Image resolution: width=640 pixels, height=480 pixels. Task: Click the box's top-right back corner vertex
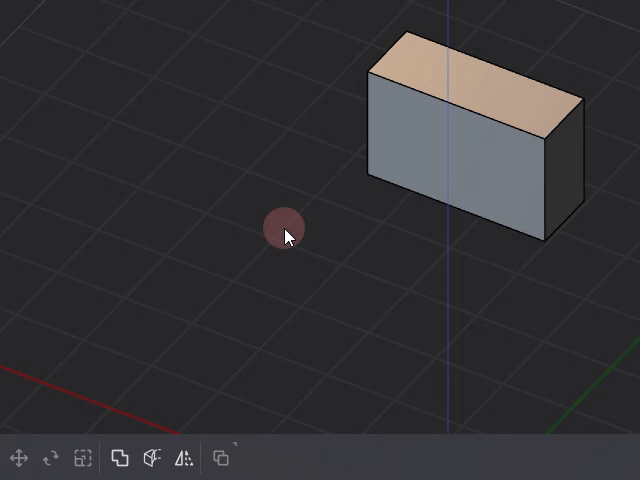[583, 98]
